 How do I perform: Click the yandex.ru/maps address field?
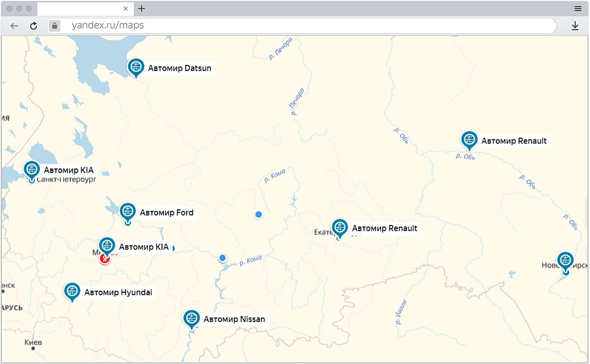pyautogui.click(x=302, y=26)
